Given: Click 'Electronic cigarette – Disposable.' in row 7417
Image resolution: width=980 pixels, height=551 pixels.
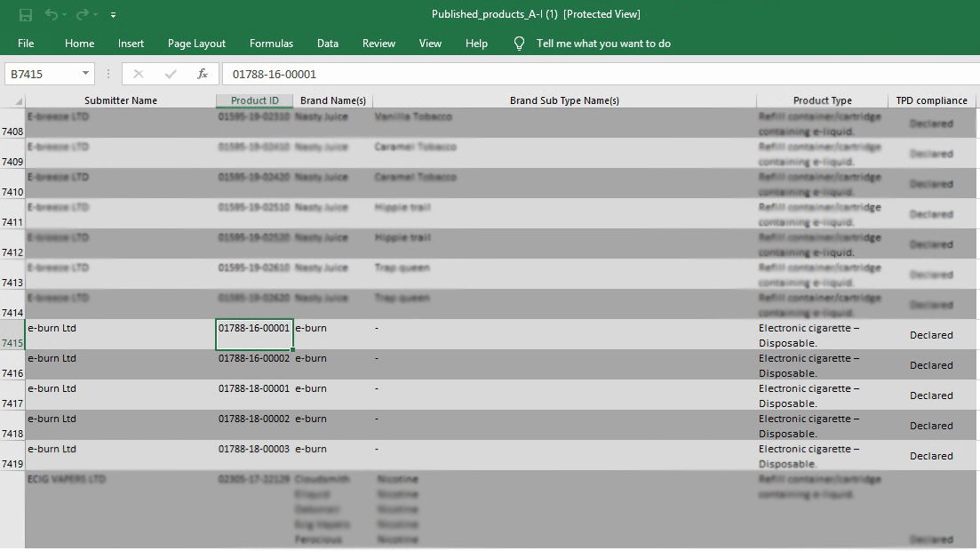Looking at the screenshot, I should click(822, 395).
